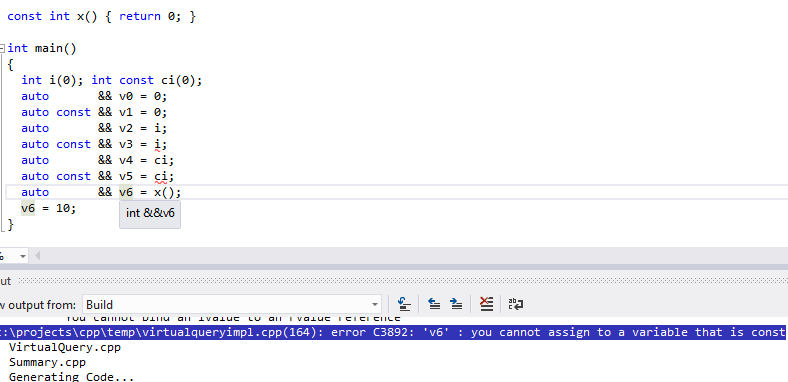Click the v6 variable in auto declaration
This screenshot has height=382, width=788.
[126, 193]
